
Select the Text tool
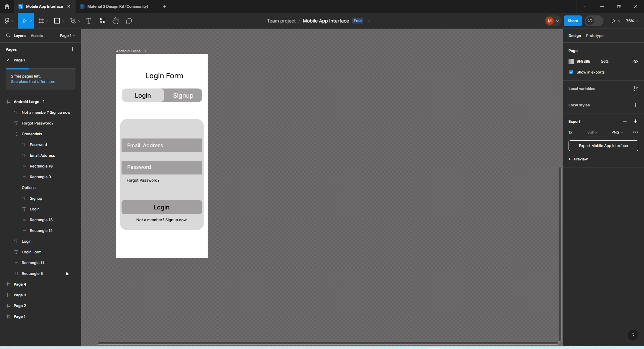89,21
